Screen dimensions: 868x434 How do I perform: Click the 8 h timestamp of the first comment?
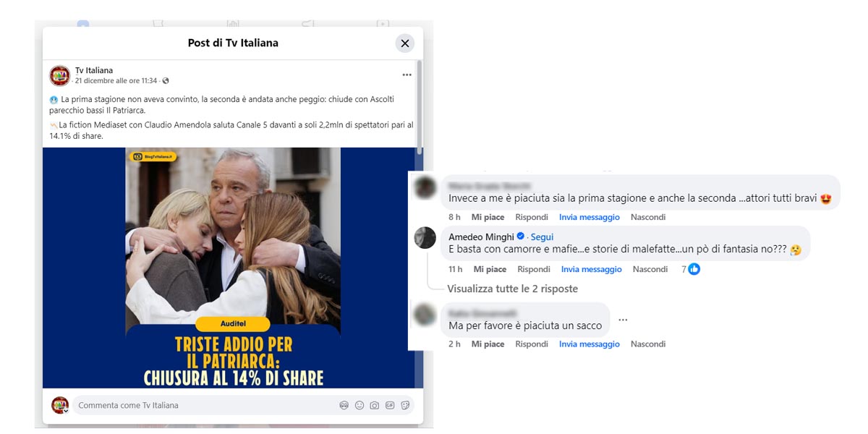[454, 217]
